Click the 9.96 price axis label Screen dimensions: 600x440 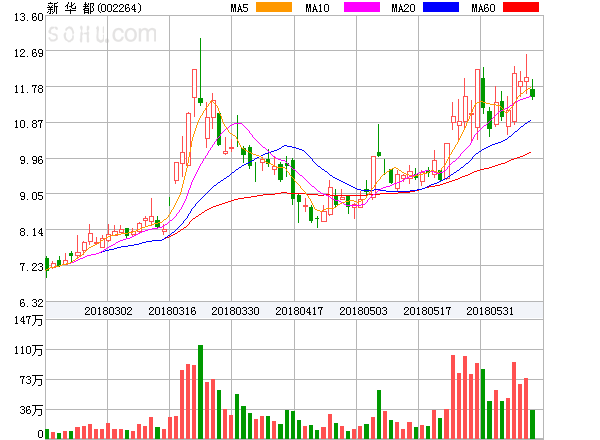point(31,160)
